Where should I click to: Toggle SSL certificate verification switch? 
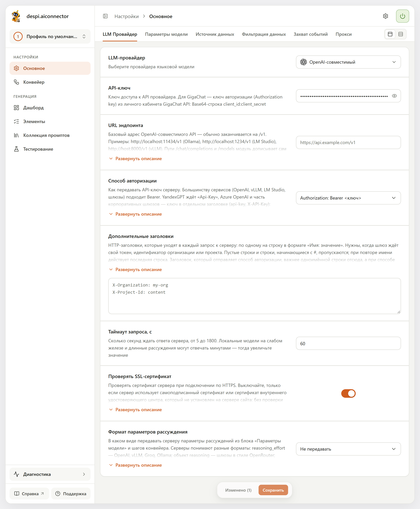(x=348, y=393)
